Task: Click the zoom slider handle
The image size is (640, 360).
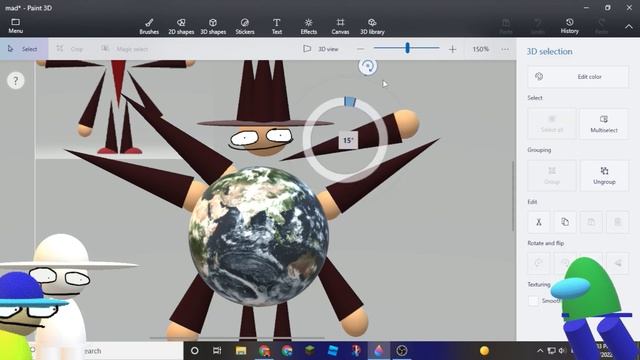Action: pyautogui.click(x=407, y=48)
